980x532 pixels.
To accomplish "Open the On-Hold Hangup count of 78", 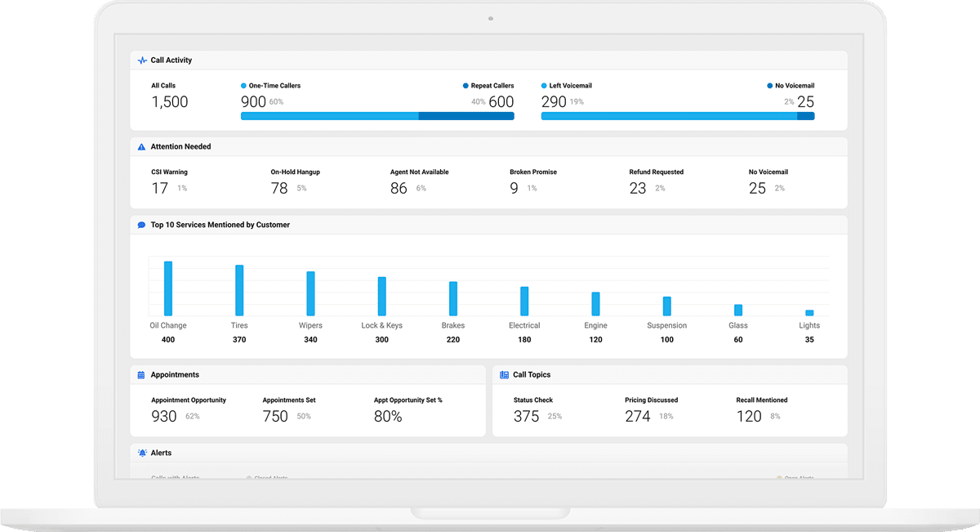I will (x=279, y=188).
